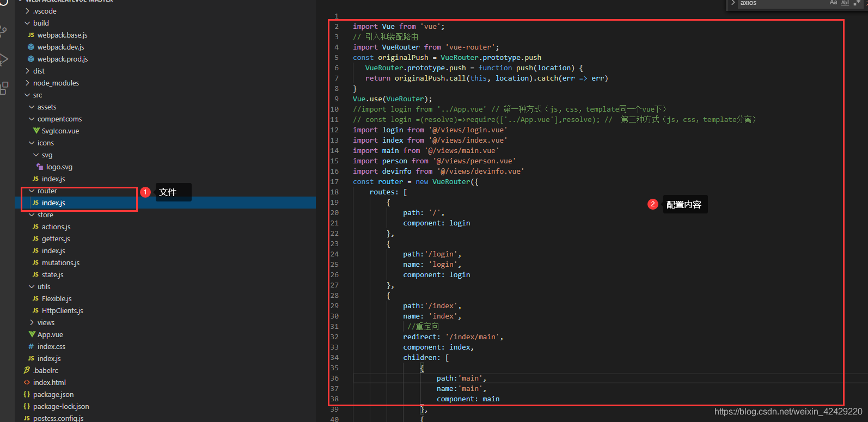The image size is (868, 422).
Task: Collapse the icons folder
Action: pyautogui.click(x=32, y=143)
